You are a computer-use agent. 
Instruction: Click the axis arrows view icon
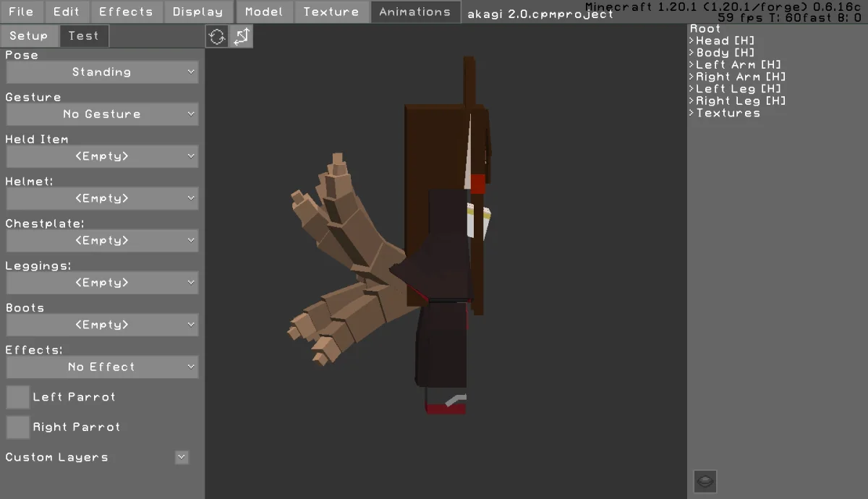tap(242, 36)
